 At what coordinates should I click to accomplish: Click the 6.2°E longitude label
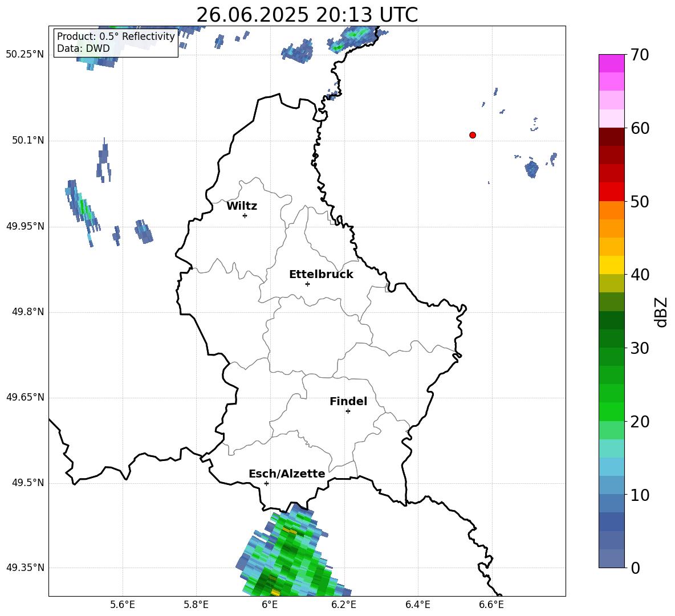344,605
